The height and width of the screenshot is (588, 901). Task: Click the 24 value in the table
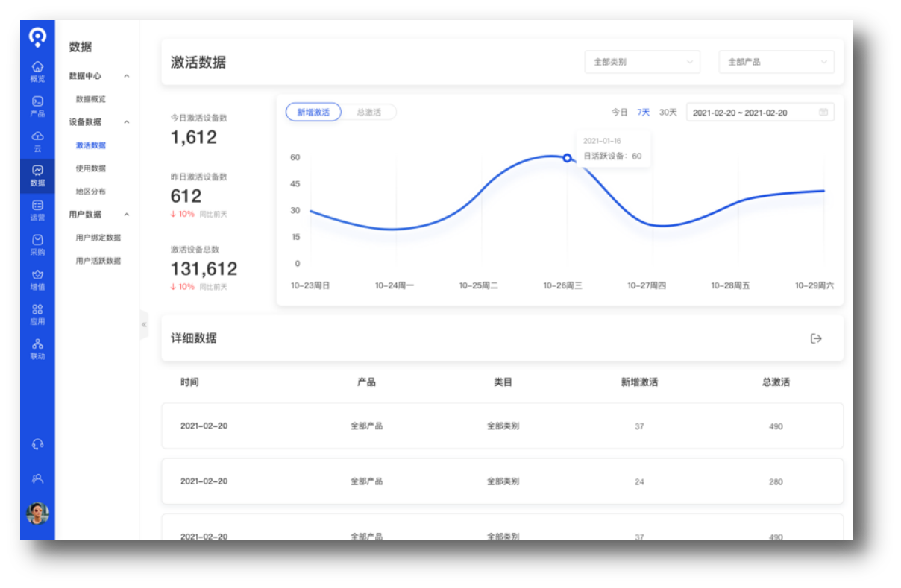(x=639, y=482)
